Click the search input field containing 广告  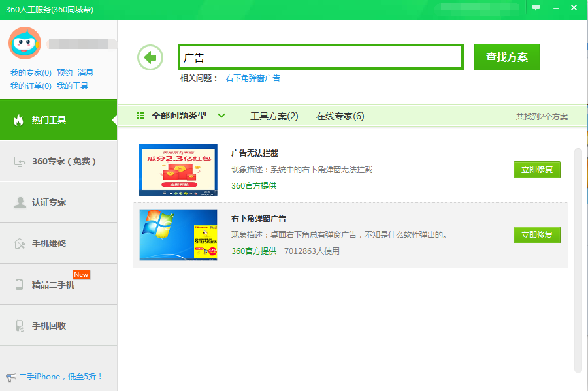pyautogui.click(x=320, y=57)
